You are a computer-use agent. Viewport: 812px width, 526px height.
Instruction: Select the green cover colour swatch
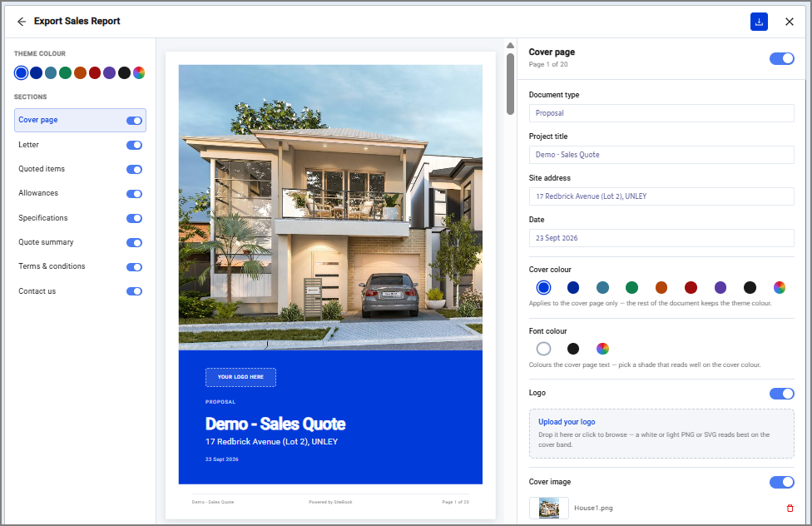[631, 287]
